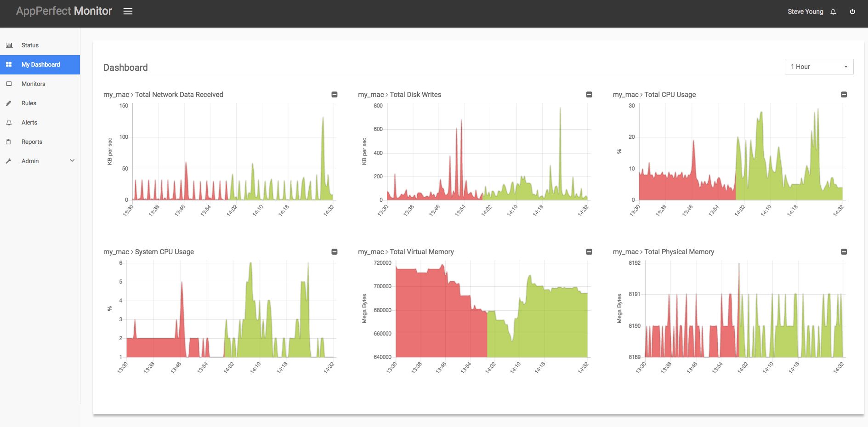Click the Monitors screen icon
Image resolution: width=868 pixels, height=427 pixels.
click(x=9, y=84)
